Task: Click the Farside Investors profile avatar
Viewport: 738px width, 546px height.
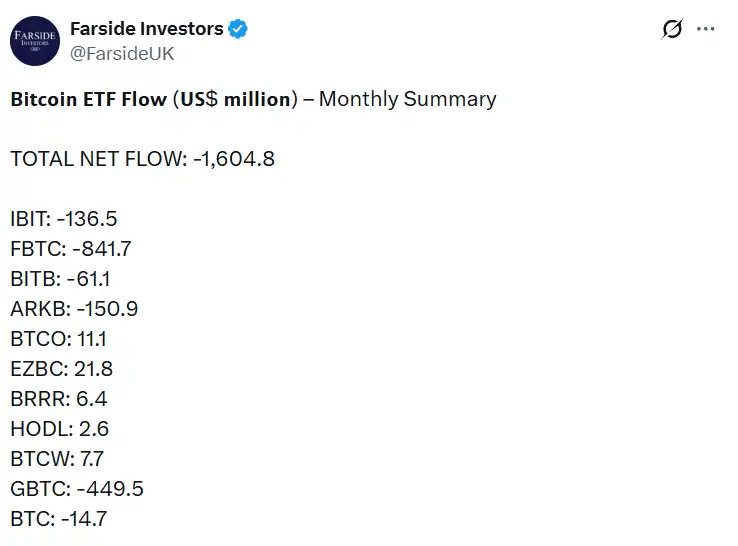Action: point(34,41)
